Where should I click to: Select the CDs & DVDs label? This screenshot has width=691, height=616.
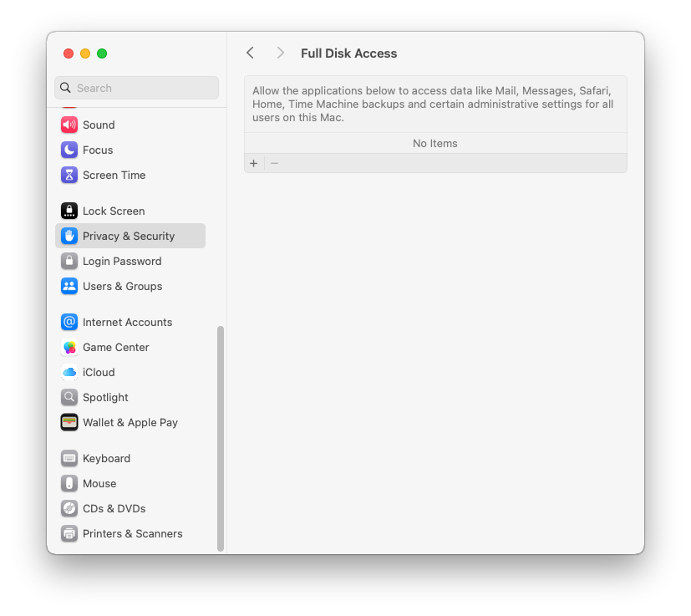(x=114, y=508)
